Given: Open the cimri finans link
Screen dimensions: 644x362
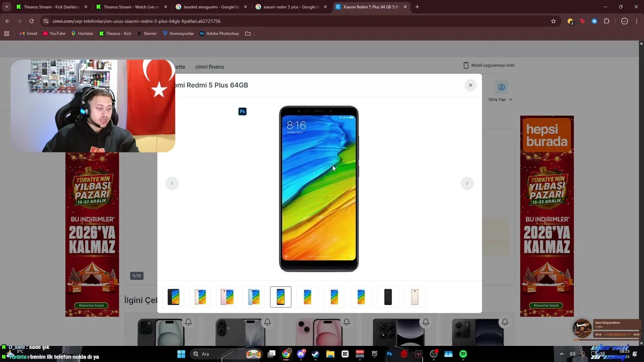Looking at the screenshot, I should pos(209,67).
